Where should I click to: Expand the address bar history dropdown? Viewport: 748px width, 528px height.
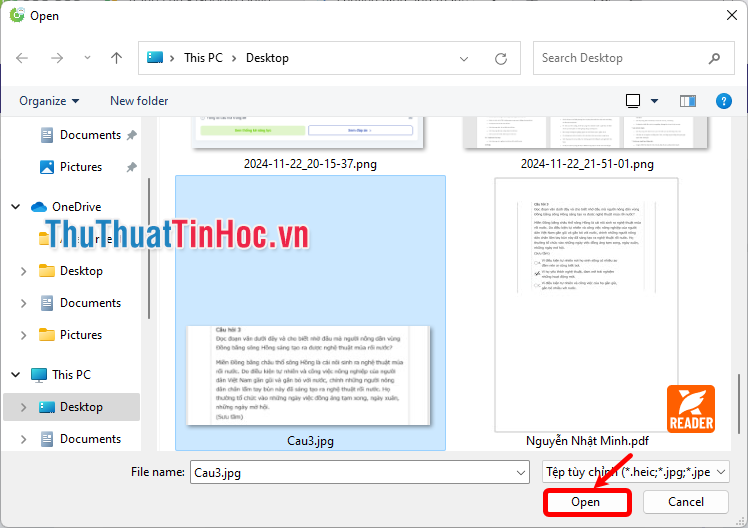tap(464, 59)
